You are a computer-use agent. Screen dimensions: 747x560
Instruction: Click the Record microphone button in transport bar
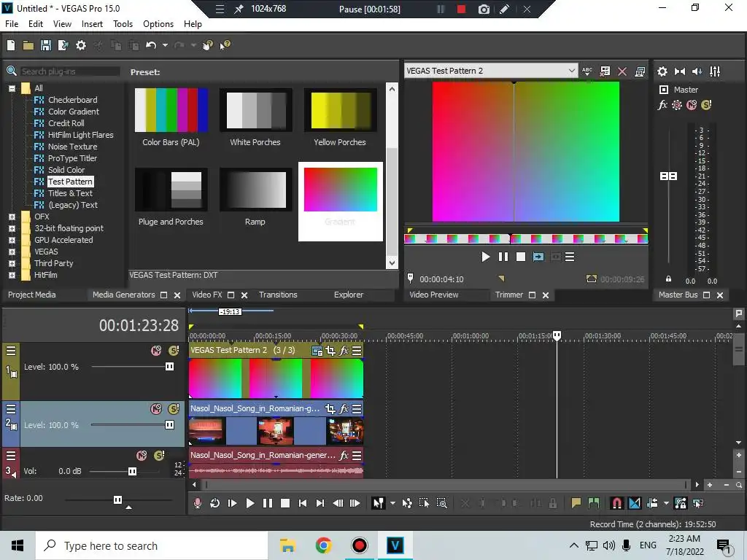(197, 503)
